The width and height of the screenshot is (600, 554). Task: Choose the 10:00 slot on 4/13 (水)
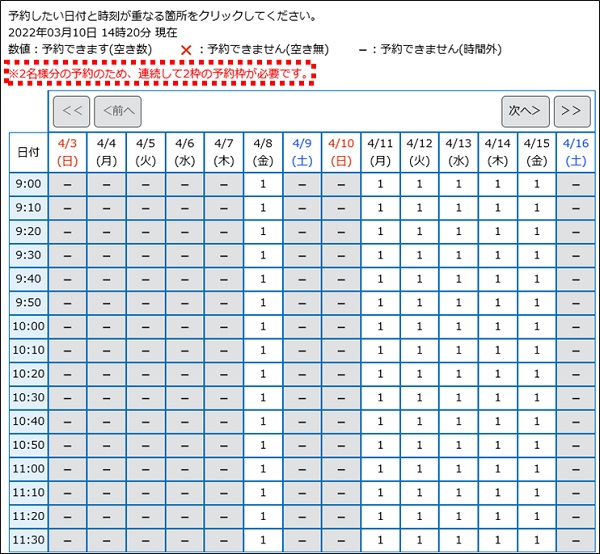point(458,326)
